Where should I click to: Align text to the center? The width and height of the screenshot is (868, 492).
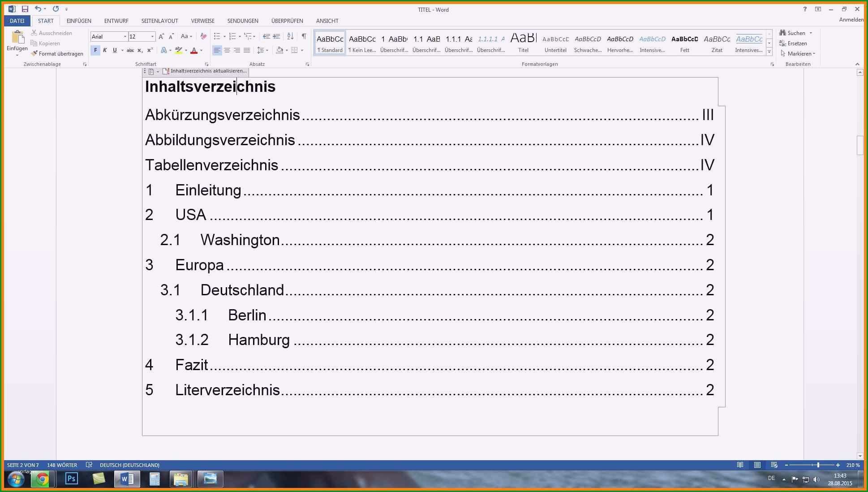[x=227, y=51]
